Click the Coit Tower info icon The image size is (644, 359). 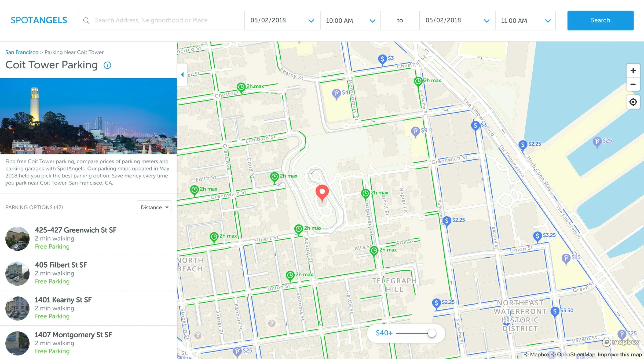pos(107,65)
